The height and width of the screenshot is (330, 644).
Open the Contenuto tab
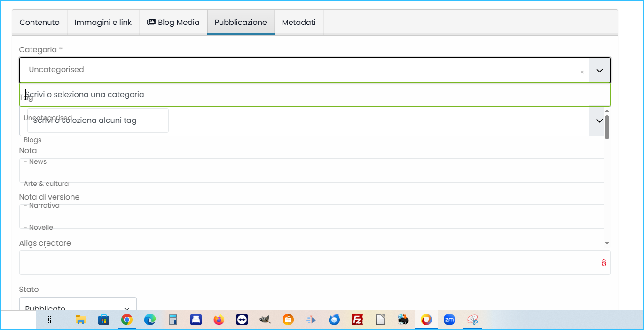coord(39,22)
